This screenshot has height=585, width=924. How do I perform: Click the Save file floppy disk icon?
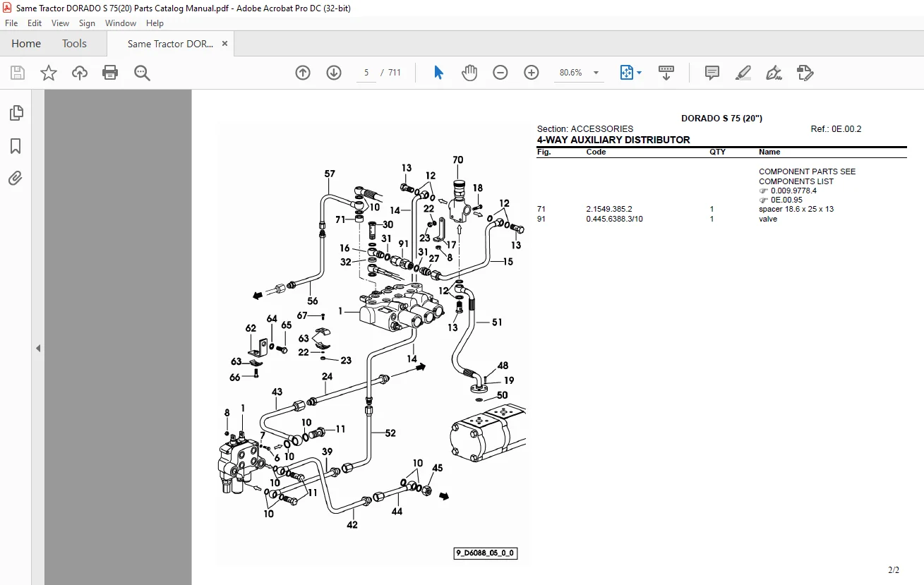click(18, 73)
